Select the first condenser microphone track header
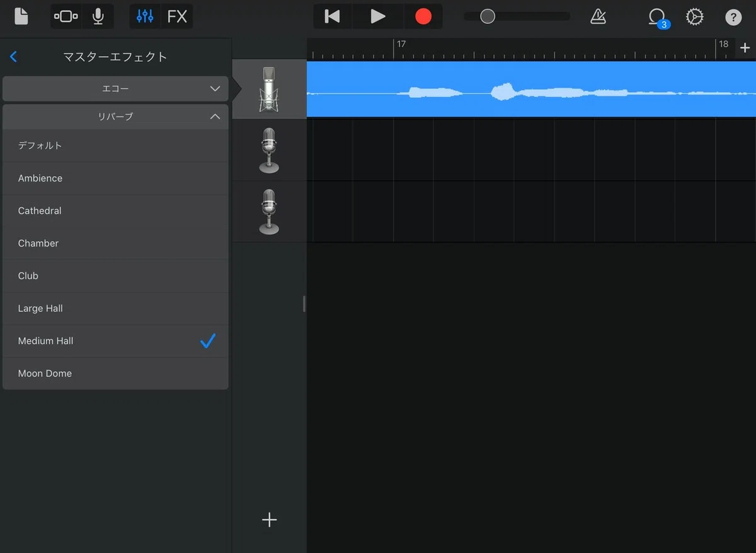Viewport: 756px width, 553px height. (269, 90)
